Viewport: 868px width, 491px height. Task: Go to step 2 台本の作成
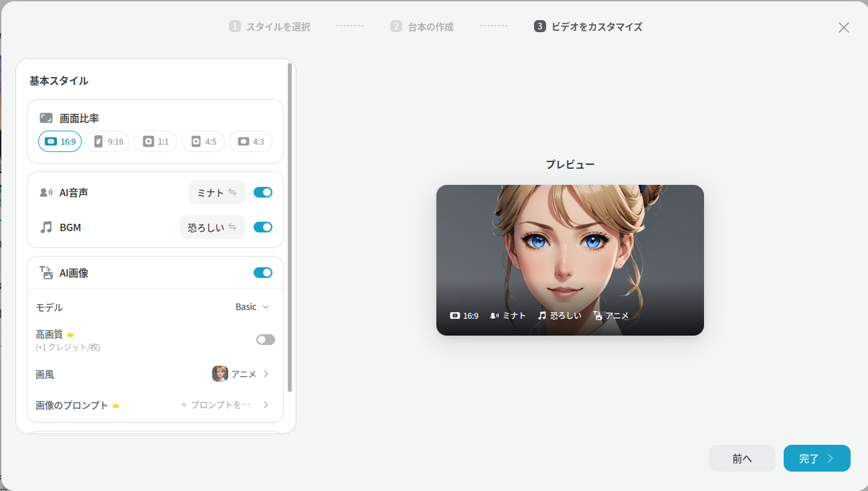(x=422, y=27)
